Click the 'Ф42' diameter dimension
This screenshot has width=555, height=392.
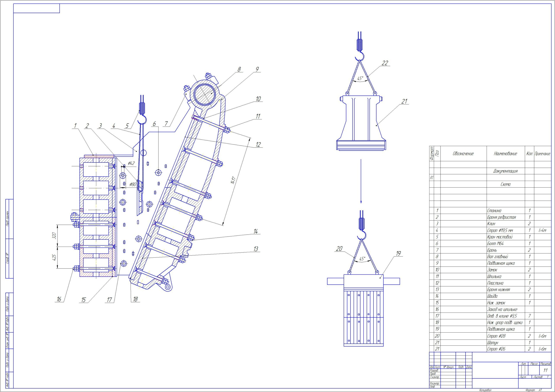point(131,163)
